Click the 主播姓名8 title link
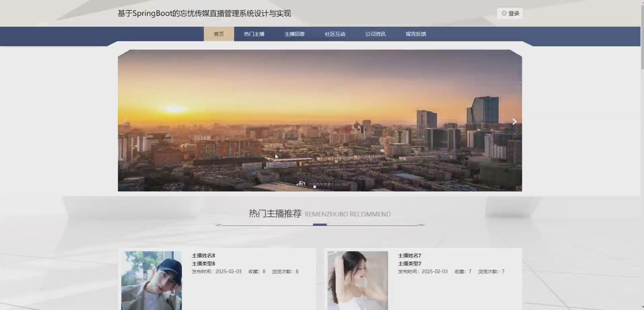 pyautogui.click(x=203, y=255)
